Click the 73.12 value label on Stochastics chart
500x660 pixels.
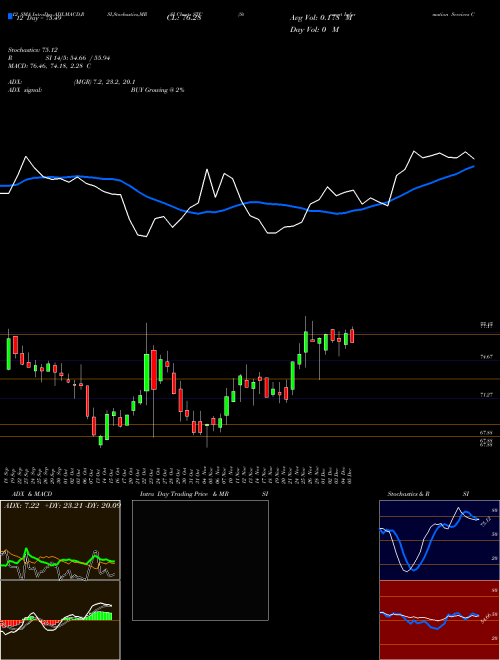[485, 522]
